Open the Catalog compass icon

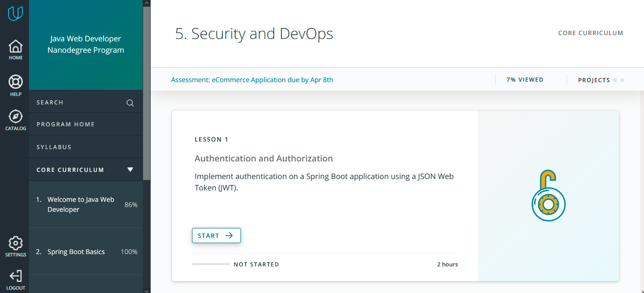(x=15, y=119)
